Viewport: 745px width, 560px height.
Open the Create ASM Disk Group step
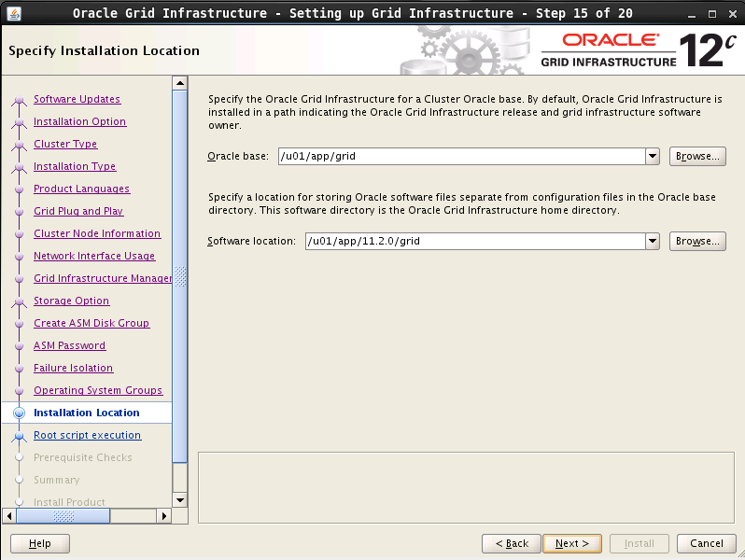[x=91, y=323]
